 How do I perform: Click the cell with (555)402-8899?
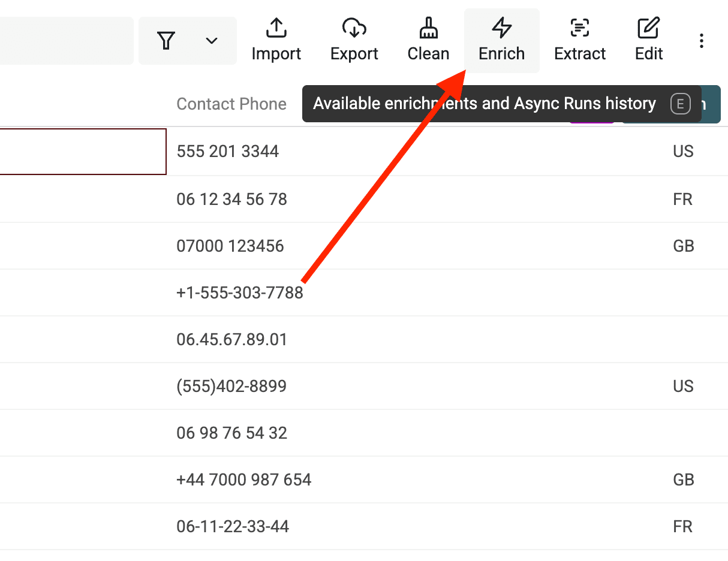click(231, 386)
